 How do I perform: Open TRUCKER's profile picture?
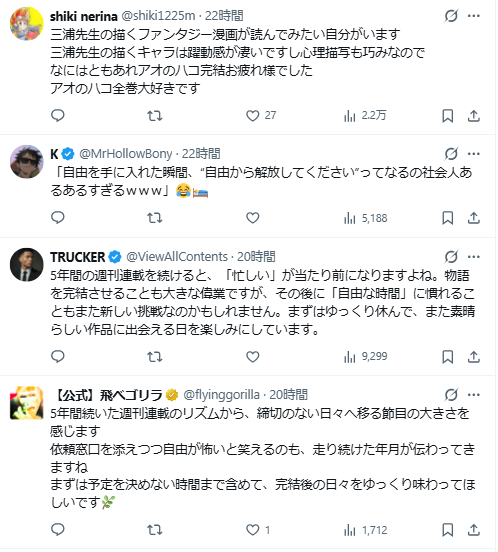[x=27, y=265]
